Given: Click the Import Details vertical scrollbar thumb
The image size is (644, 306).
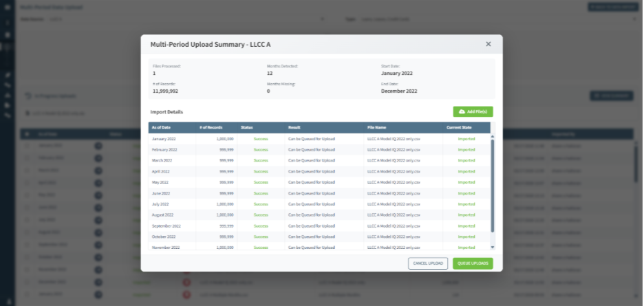Looking at the screenshot, I should 493,186.
